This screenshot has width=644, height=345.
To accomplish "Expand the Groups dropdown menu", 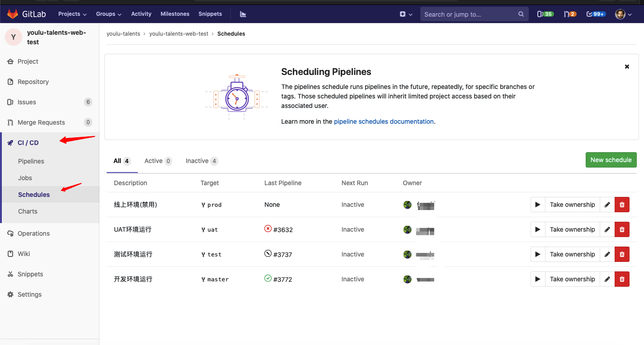I will tap(108, 14).
